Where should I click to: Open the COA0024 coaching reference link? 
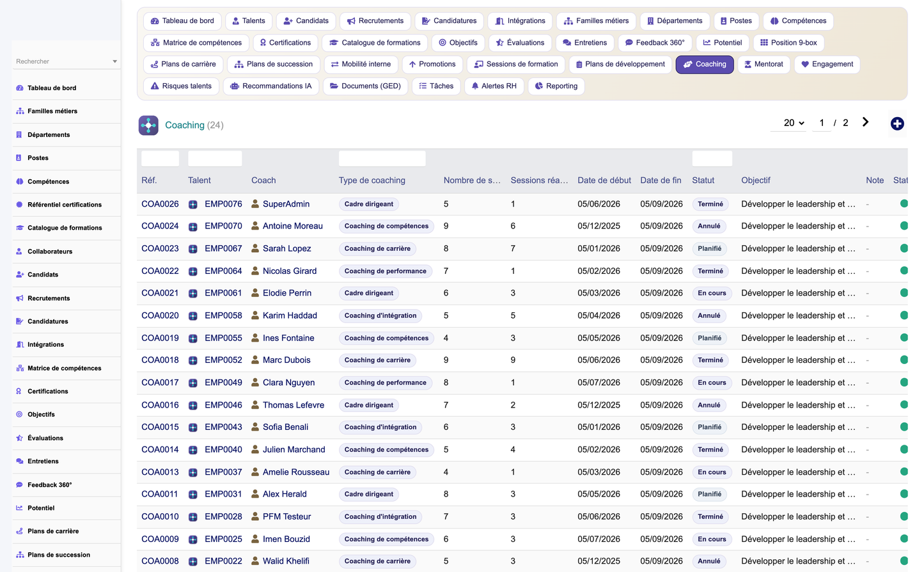coord(160,226)
